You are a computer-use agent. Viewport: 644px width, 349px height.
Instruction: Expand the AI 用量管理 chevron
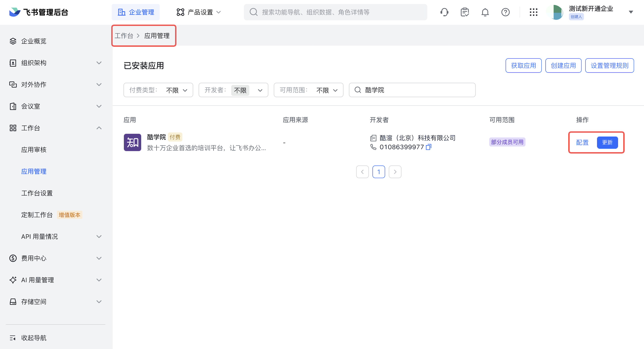99,280
